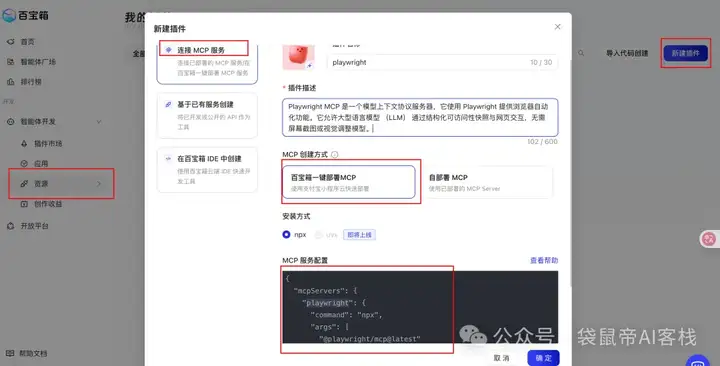Open 创作收益 in sidebar
This screenshot has width=720, height=366.
[x=48, y=204]
